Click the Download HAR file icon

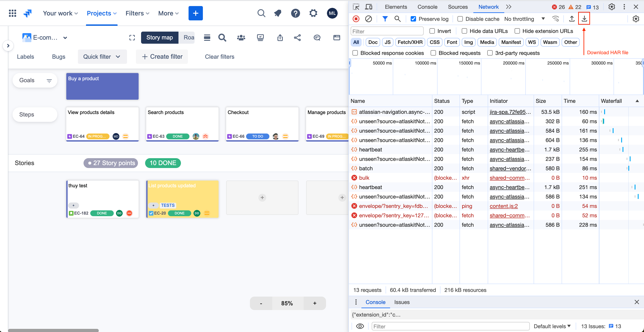(x=584, y=19)
